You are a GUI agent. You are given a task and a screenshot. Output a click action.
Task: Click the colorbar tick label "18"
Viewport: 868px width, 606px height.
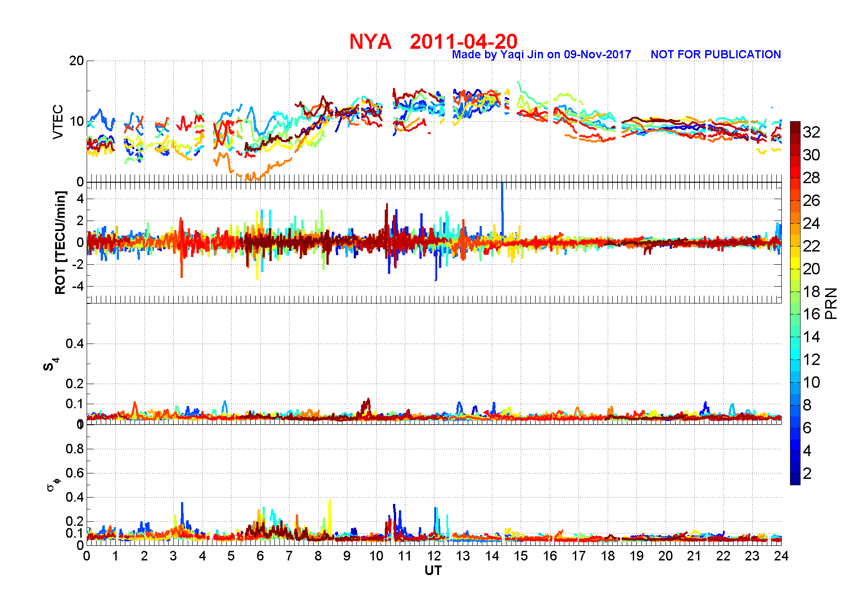click(811, 292)
